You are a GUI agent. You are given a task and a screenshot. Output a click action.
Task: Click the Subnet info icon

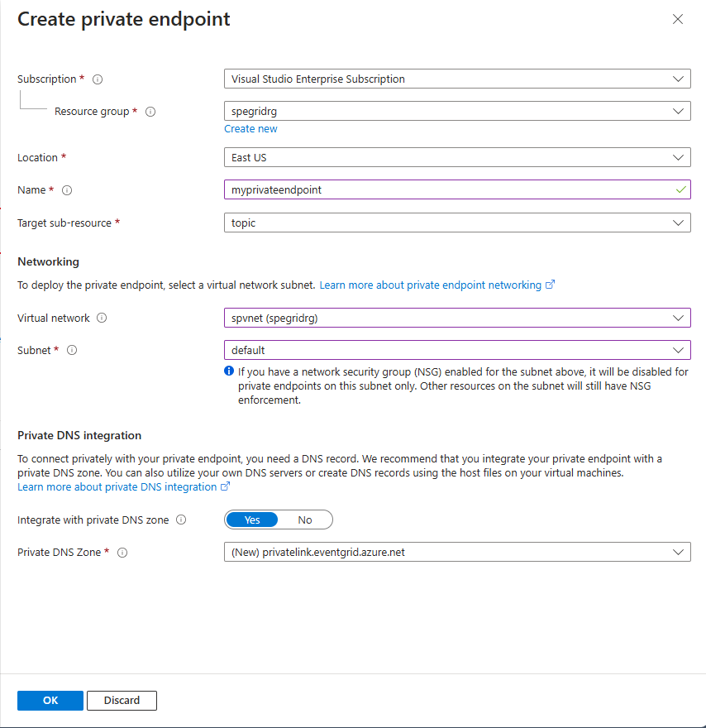tap(72, 350)
